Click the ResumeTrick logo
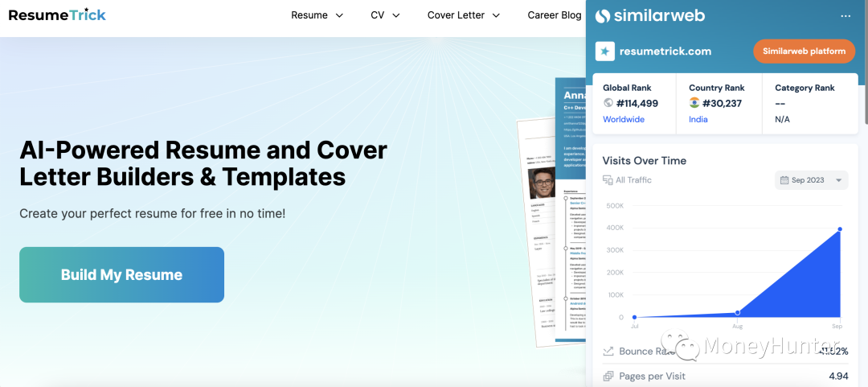The image size is (868, 387). click(x=57, y=15)
